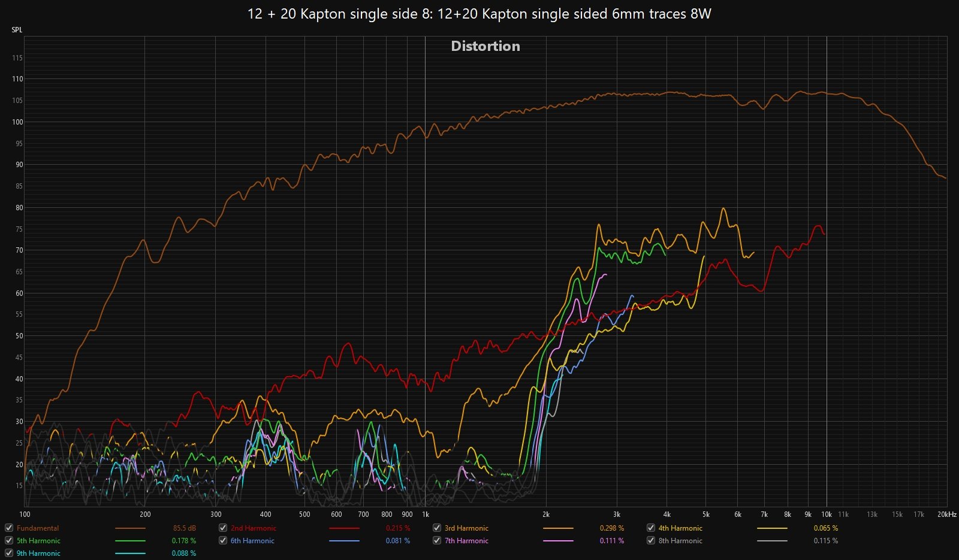Screen dimensions: 959x560
Task: Click the 5th Harmonic 0.178 % value
Action: (x=184, y=541)
